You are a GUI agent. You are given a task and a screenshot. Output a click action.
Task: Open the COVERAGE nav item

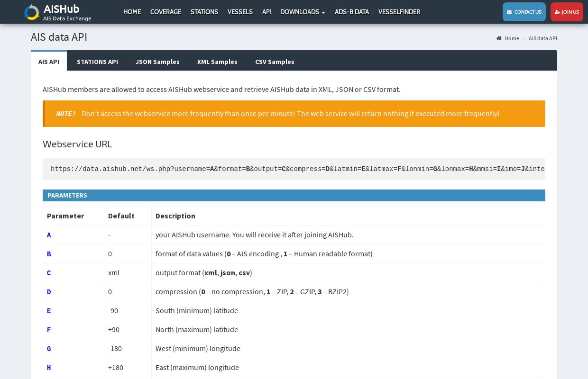[x=165, y=12]
